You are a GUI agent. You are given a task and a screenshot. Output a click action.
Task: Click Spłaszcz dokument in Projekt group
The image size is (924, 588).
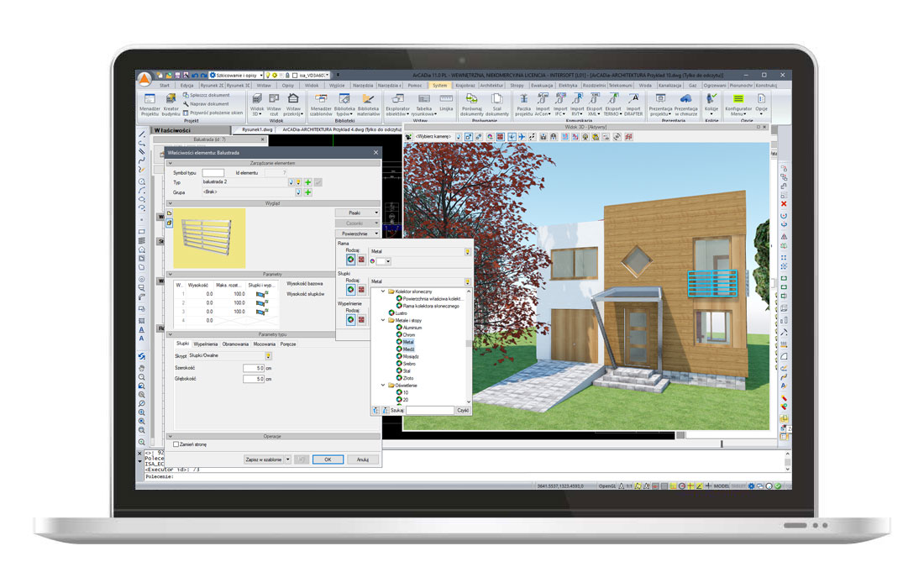[207, 95]
